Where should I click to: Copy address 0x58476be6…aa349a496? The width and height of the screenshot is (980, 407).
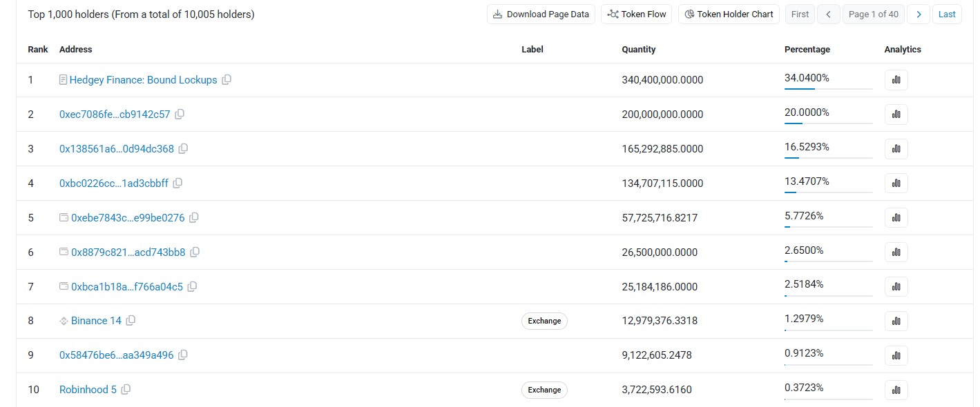click(x=183, y=355)
